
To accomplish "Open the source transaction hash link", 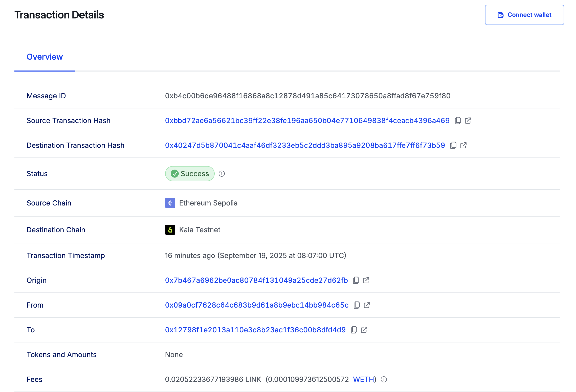I will coord(307,121).
